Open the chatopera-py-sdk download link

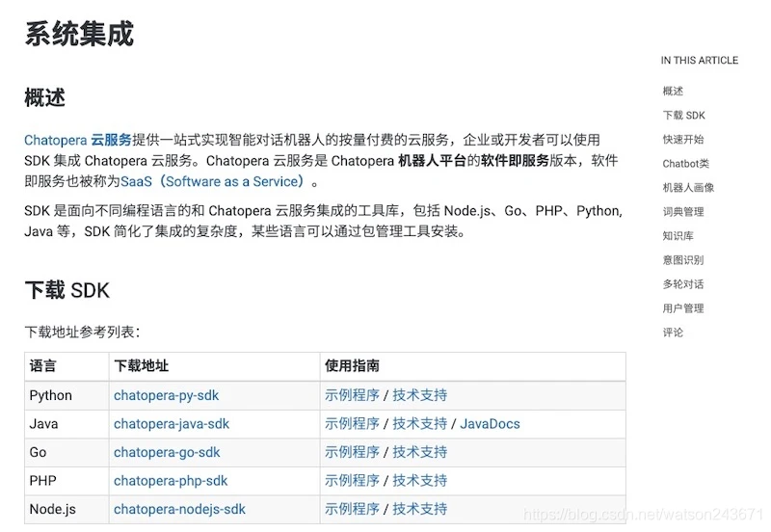pos(166,395)
